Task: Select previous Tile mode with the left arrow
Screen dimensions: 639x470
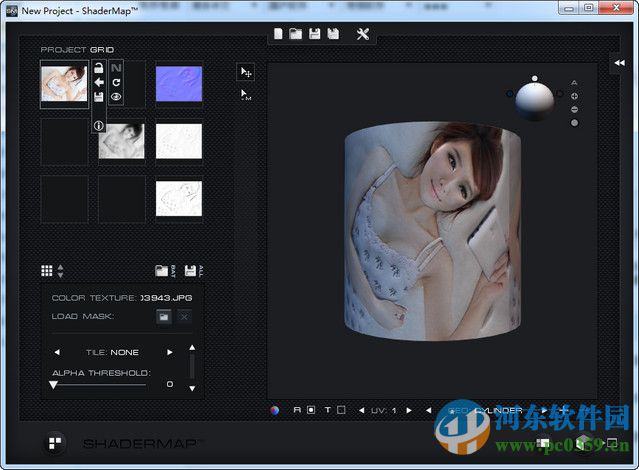Action: 57,352
